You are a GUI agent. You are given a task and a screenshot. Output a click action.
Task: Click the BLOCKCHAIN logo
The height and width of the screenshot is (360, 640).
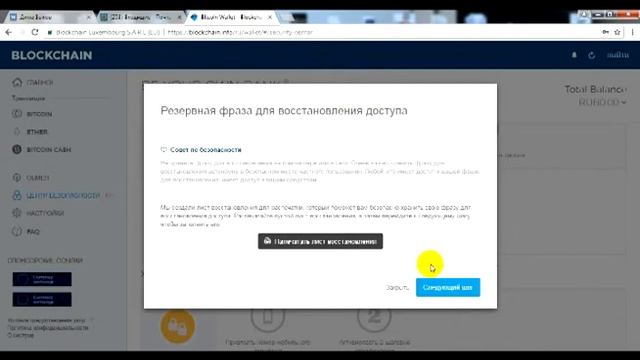pyautogui.click(x=52, y=56)
